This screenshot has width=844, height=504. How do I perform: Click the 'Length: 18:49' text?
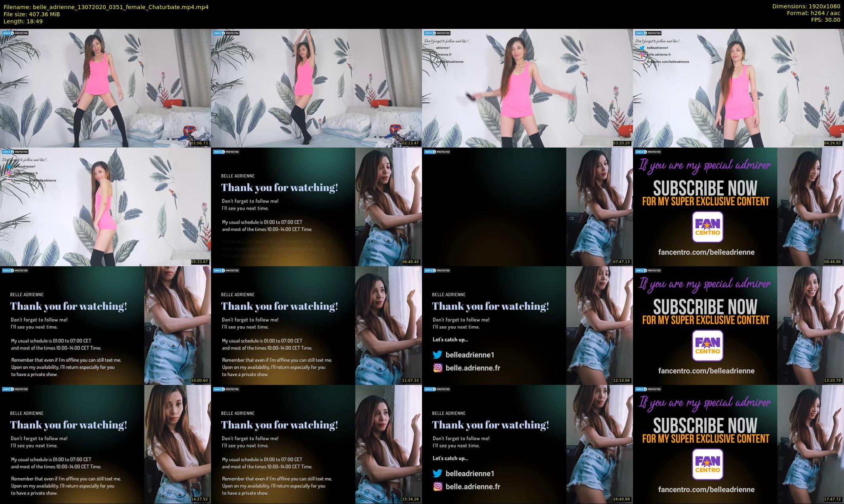pyautogui.click(x=23, y=21)
